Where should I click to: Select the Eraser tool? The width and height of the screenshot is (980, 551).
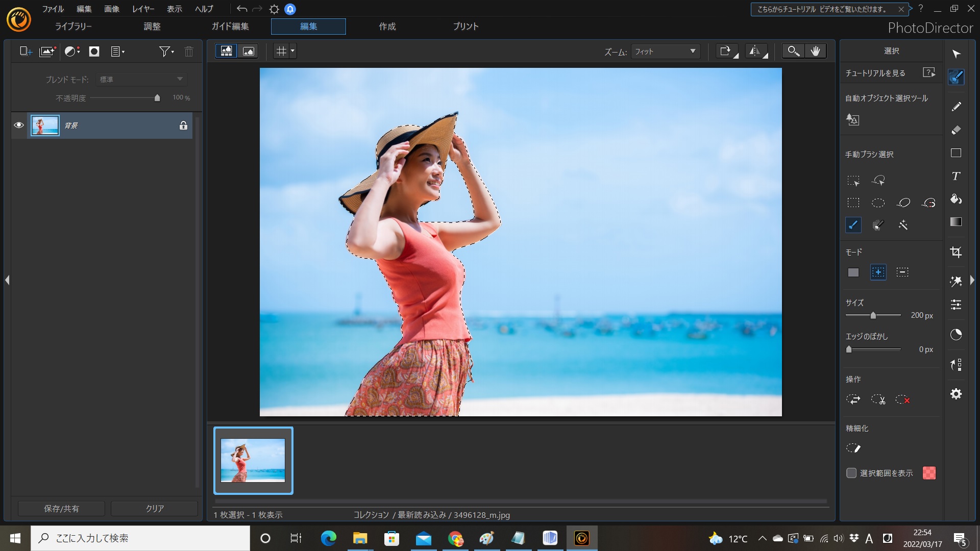pos(956,130)
